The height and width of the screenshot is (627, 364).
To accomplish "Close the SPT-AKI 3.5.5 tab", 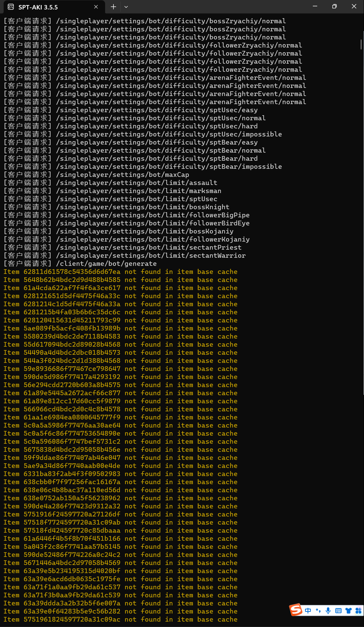I will click(96, 7).
